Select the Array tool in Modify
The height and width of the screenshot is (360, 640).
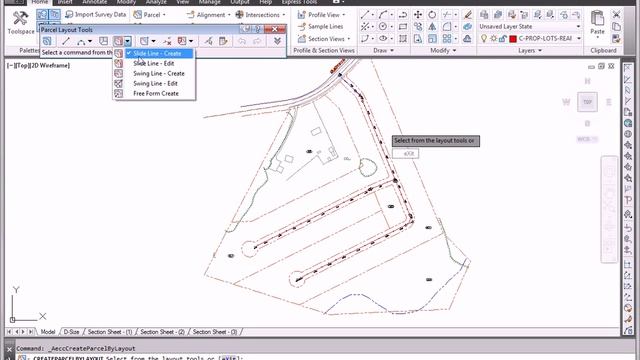(x=447, y=39)
